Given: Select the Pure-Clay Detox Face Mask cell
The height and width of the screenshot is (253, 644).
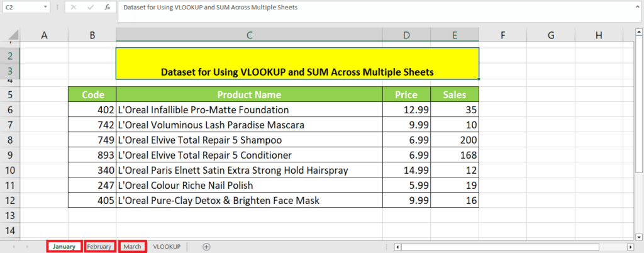Looking at the screenshot, I should (249, 200).
